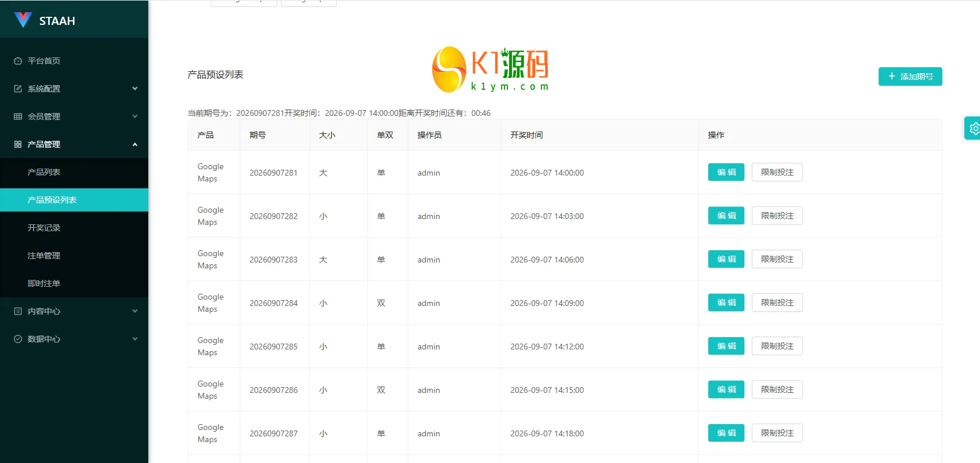Click 限制投注 for period 20260907285

point(777,346)
